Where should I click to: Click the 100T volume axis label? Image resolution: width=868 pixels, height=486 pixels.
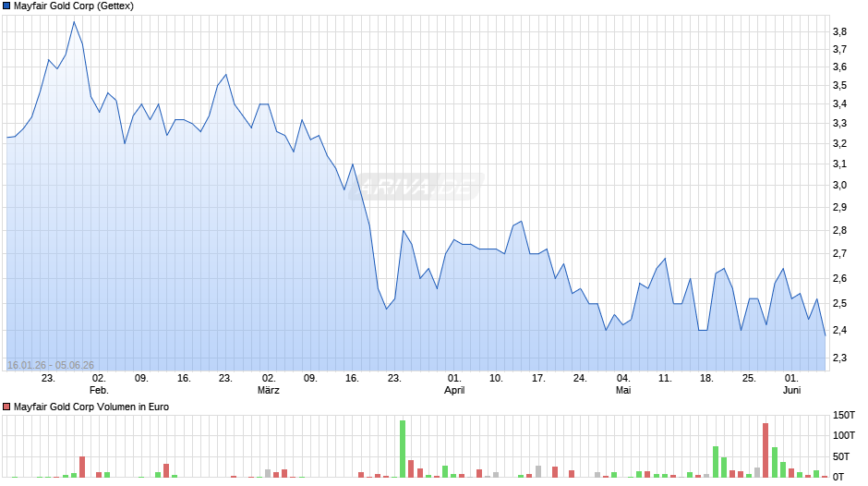point(844,435)
